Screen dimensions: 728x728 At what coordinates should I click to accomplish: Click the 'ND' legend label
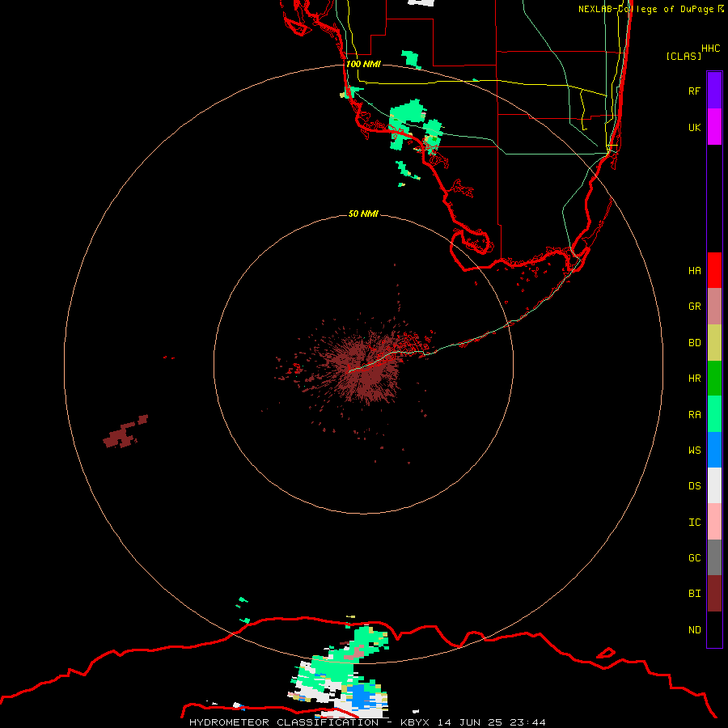click(x=694, y=630)
